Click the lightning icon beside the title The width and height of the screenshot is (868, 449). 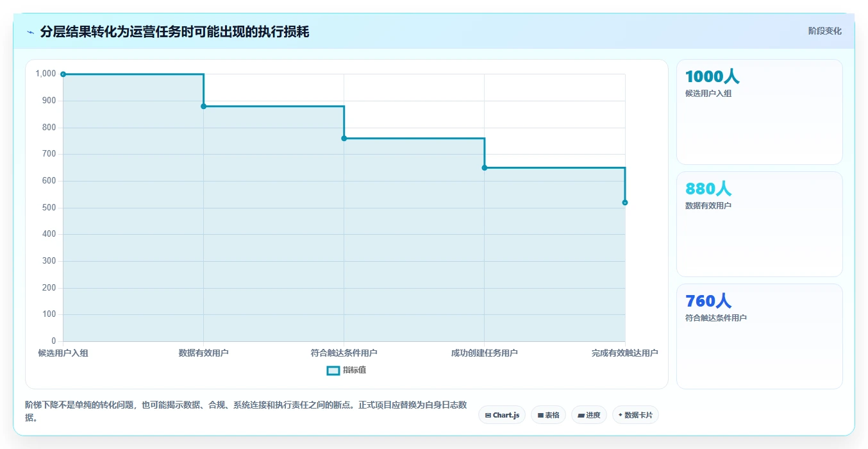click(x=31, y=32)
